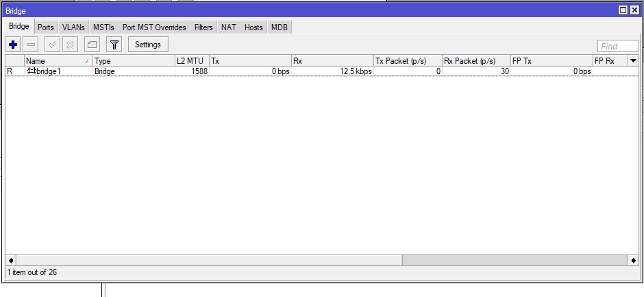Click the Tx Packet (p/s) column header
644x297 pixels.
point(408,61)
